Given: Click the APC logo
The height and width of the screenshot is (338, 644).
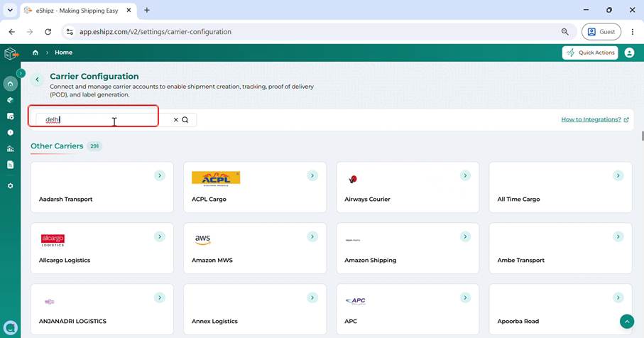Looking at the screenshot, I should [x=356, y=301].
